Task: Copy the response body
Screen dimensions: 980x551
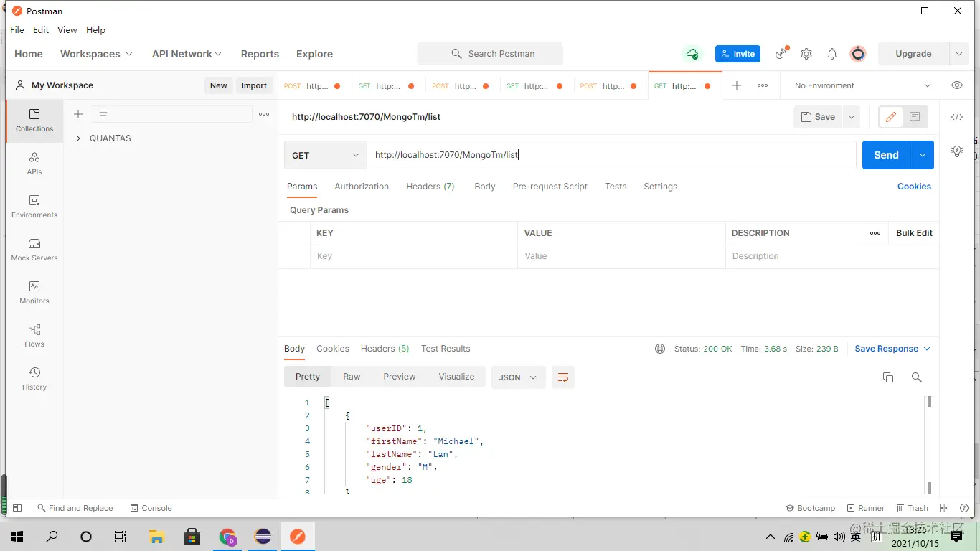Action: click(888, 377)
